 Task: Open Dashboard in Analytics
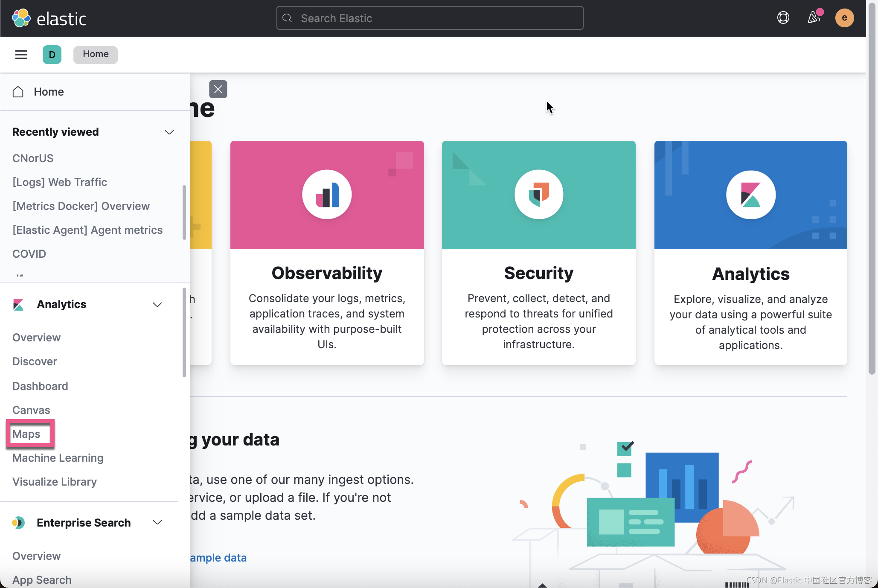pos(40,386)
